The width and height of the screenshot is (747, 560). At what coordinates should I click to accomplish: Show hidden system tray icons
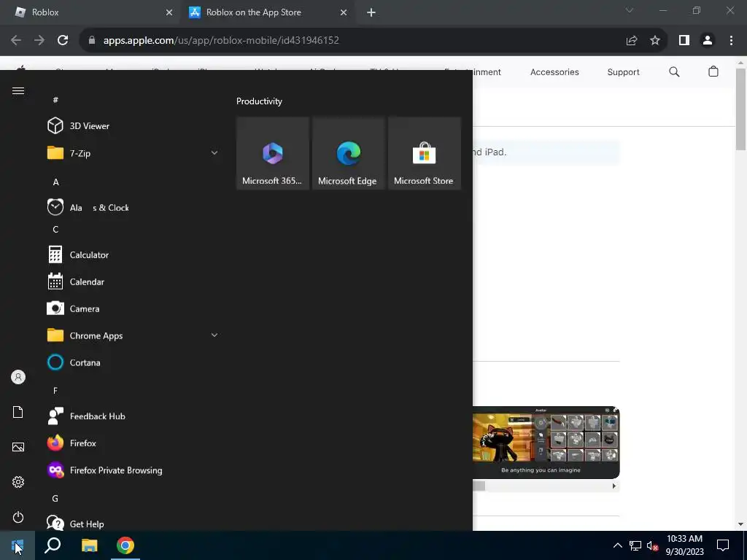[617, 545]
